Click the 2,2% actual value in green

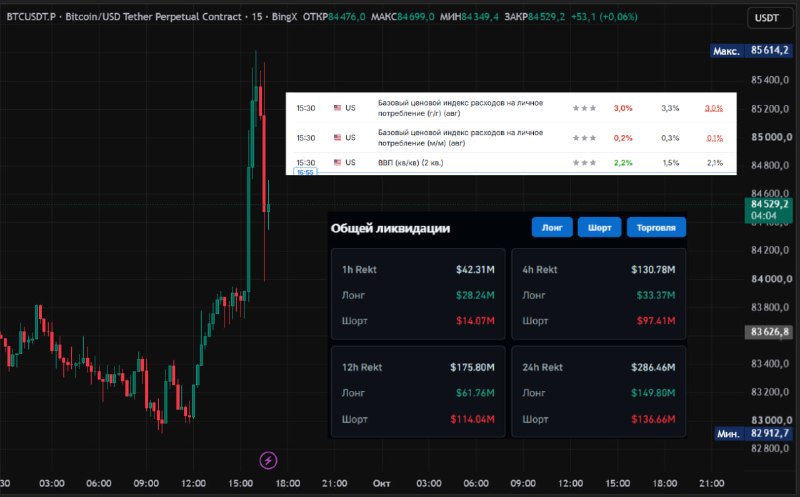(x=623, y=163)
